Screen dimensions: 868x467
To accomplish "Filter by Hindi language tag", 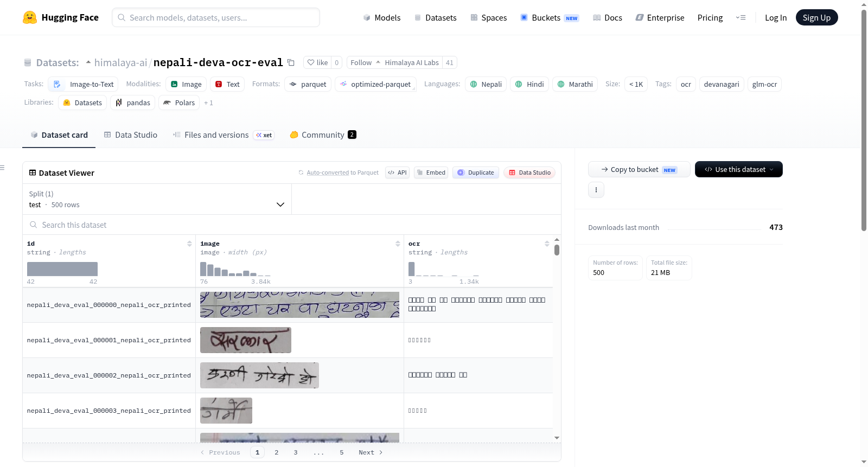I will pos(529,84).
